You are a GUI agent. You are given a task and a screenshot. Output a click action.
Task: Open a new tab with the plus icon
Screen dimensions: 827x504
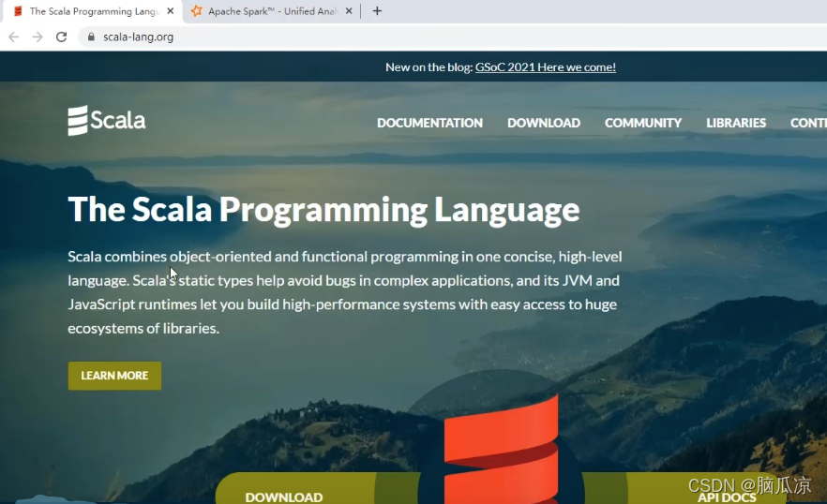(x=377, y=11)
